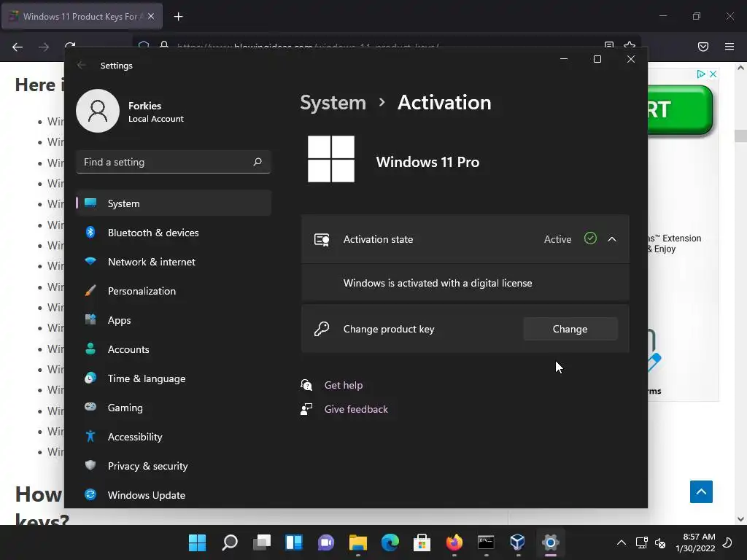Click the product key icon

[322, 329]
